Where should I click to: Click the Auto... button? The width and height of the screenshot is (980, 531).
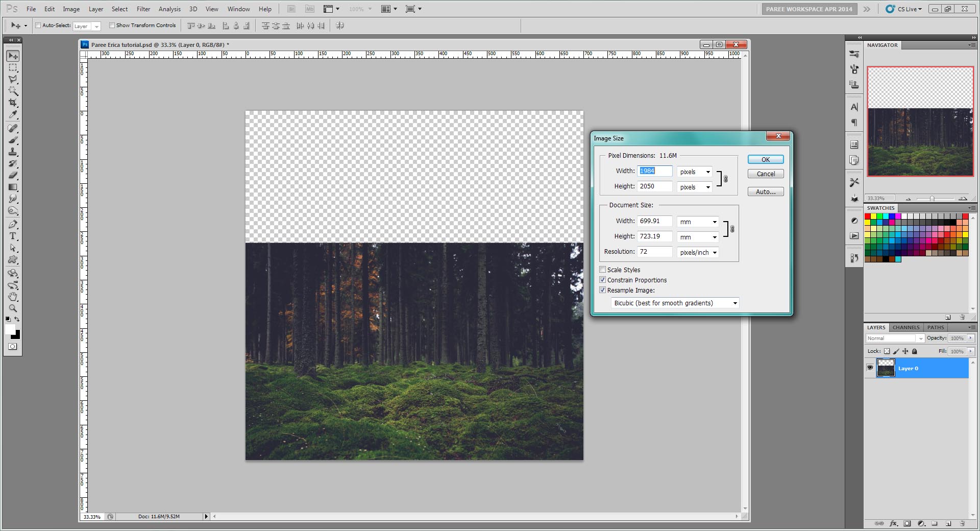[x=765, y=191]
